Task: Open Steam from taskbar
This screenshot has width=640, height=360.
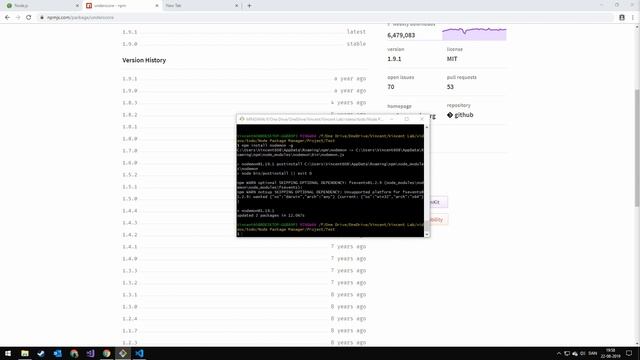Action: point(41,353)
